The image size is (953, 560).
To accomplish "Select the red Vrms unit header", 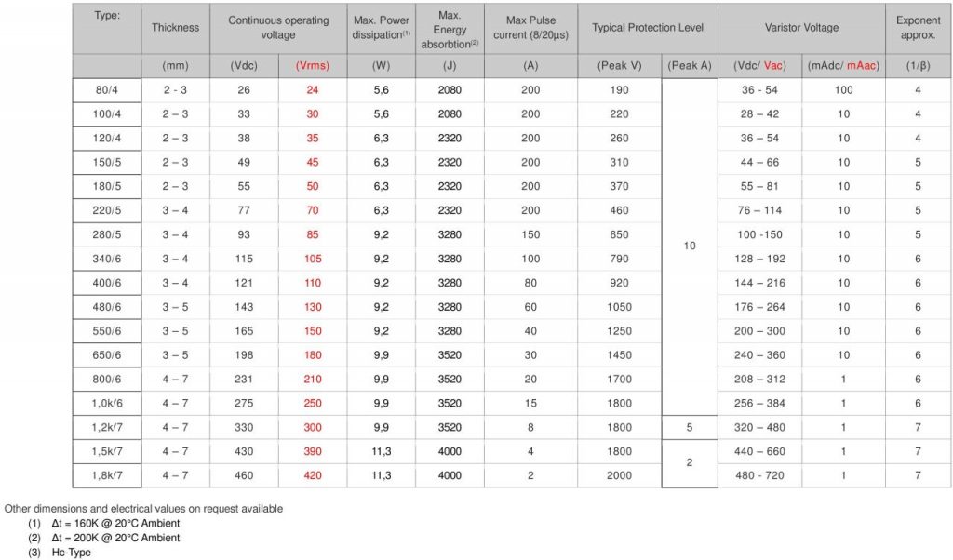I will (313, 66).
